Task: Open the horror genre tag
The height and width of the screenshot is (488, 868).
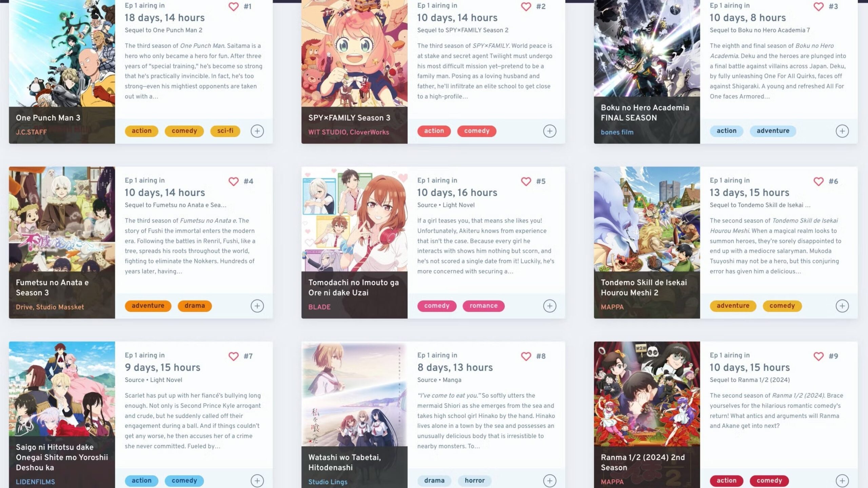Action: (475, 481)
